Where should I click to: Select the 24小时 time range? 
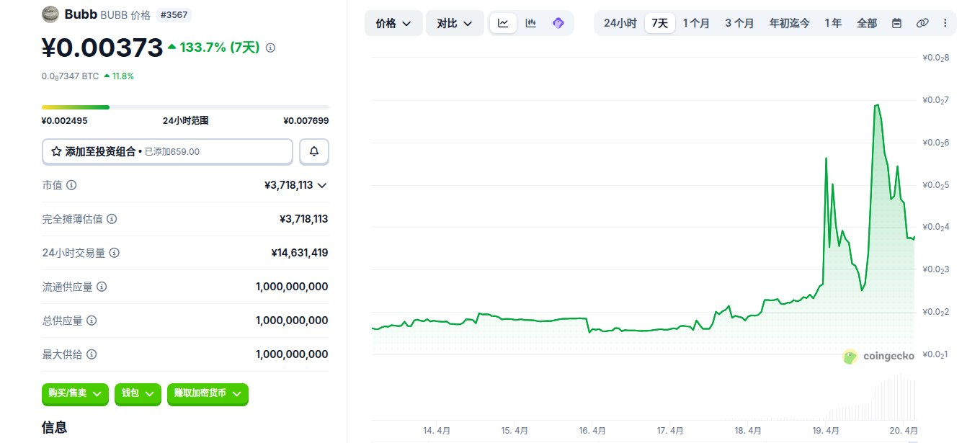click(620, 23)
